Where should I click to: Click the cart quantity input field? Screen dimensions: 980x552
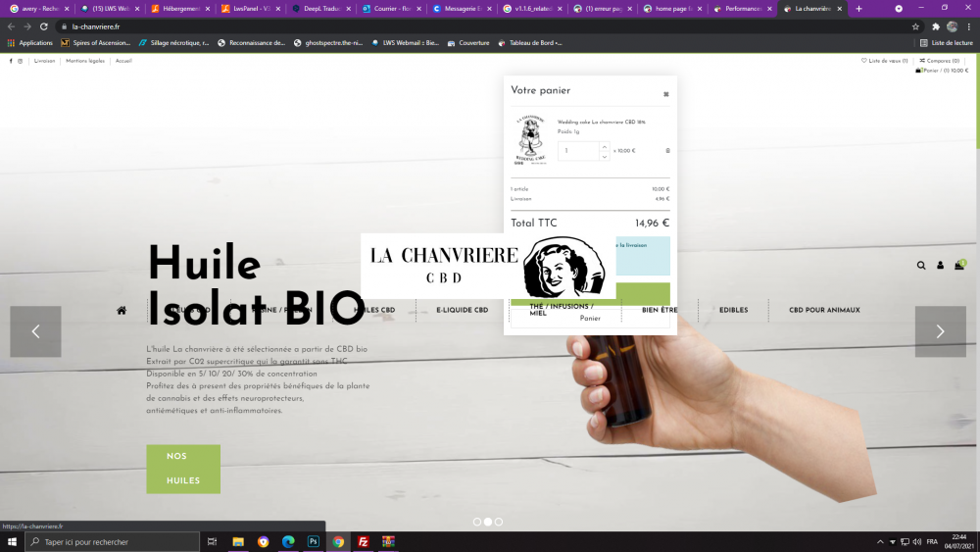tap(579, 151)
